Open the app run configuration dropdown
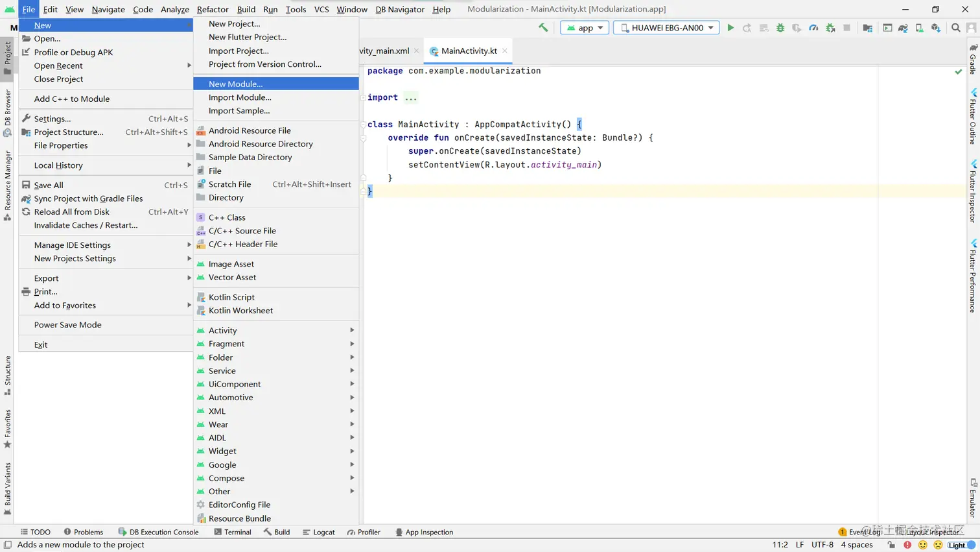980x552 pixels. pyautogui.click(x=585, y=28)
